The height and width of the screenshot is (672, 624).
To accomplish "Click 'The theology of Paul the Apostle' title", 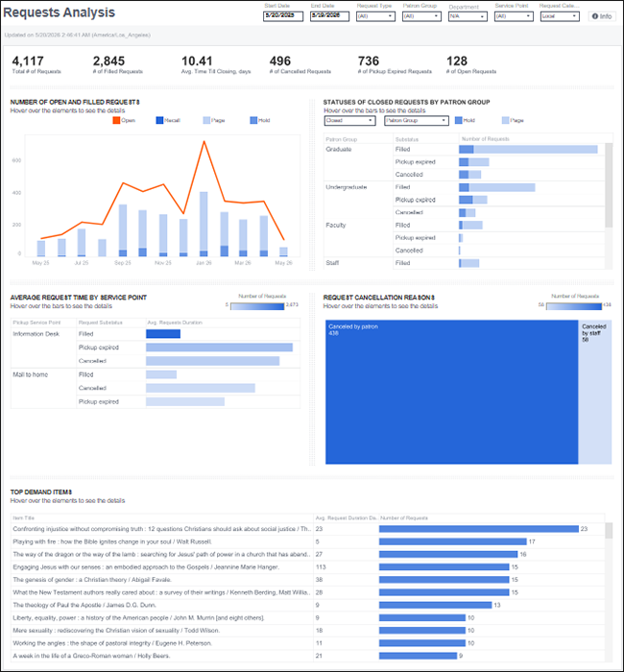I will pyautogui.click(x=84, y=605).
